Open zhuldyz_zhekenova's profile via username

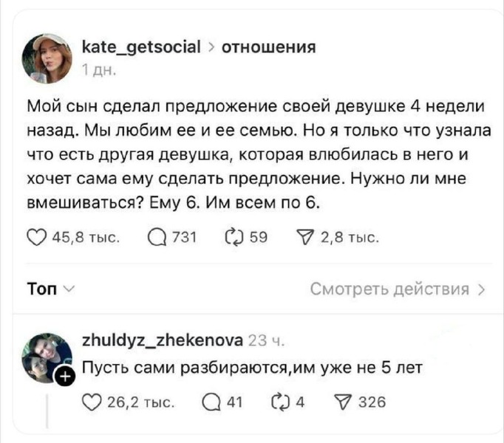coord(160,341)
